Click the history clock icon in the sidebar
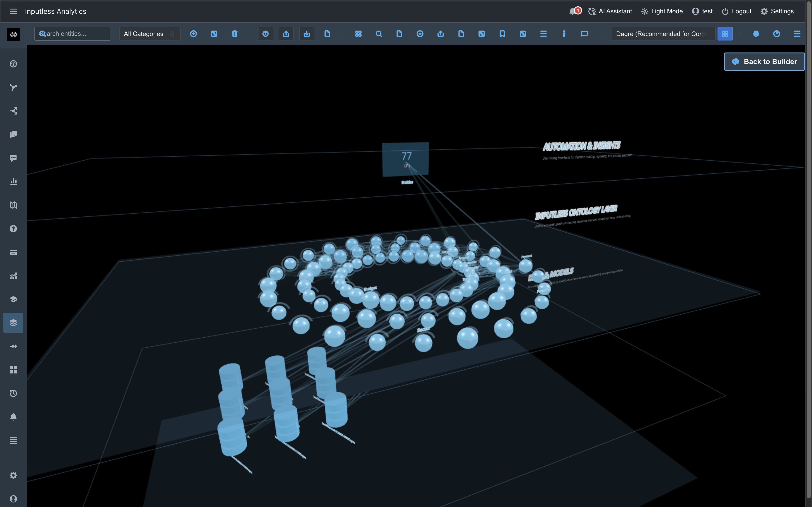 13,393
